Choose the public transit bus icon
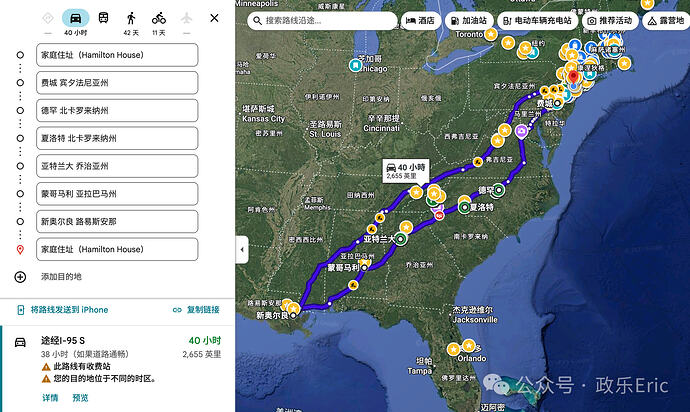 pyautogui.click(x=103, y=18)
